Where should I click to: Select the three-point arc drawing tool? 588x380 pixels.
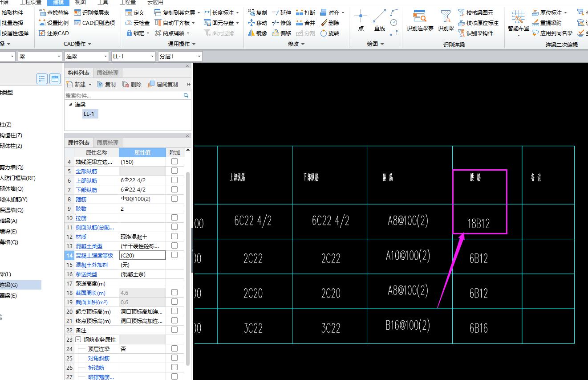click(x=393, y=12)
